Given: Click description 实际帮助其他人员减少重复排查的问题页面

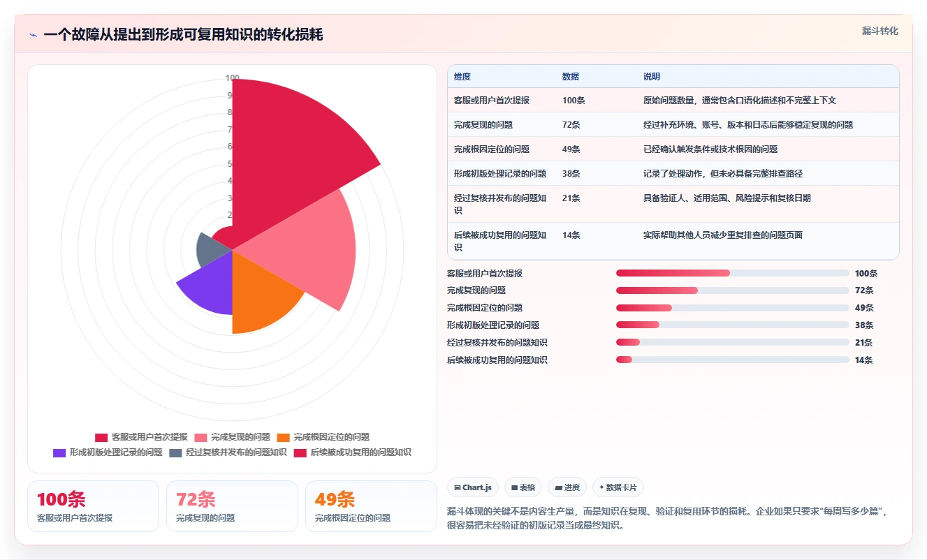Looking at the screenshot, I should pyautogui.click(x=723, y=235).
